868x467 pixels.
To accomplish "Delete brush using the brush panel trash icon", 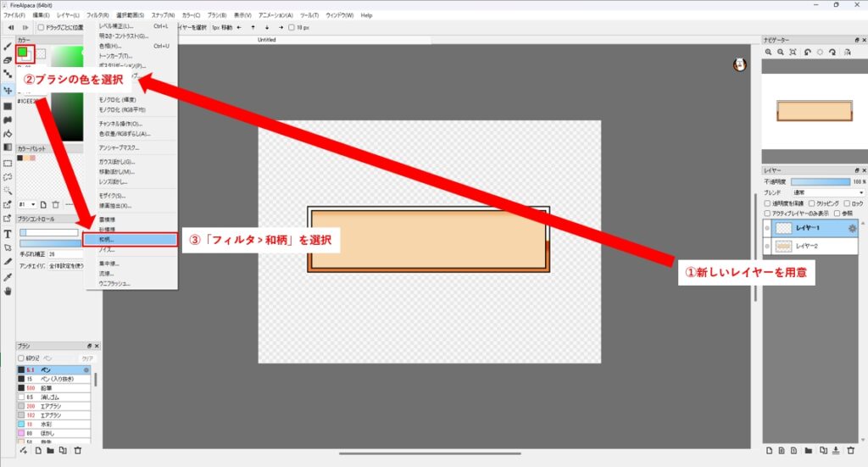I will click(77, 450).
